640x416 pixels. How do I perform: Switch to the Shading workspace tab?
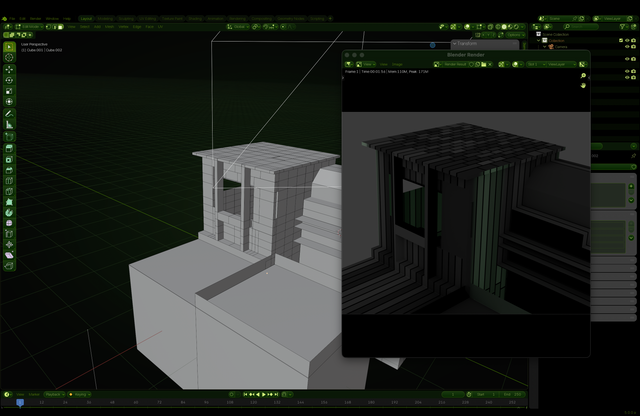(x=195, y=19)
